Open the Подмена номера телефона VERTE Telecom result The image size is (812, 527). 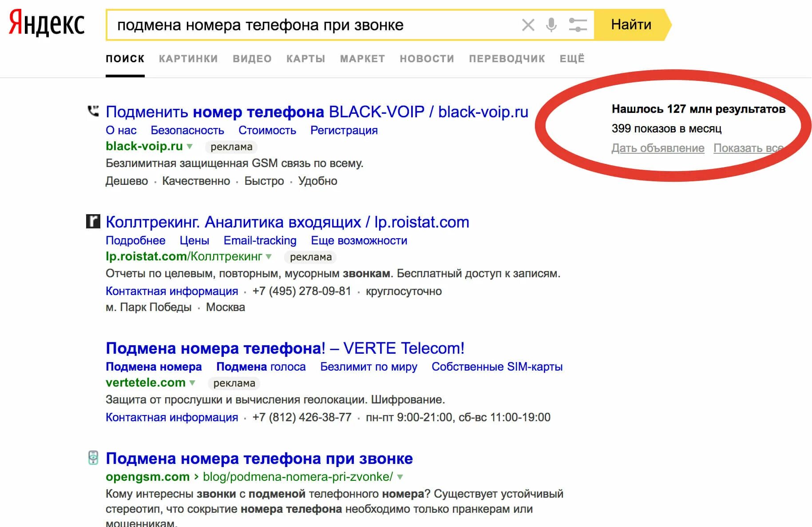[285, 348]
